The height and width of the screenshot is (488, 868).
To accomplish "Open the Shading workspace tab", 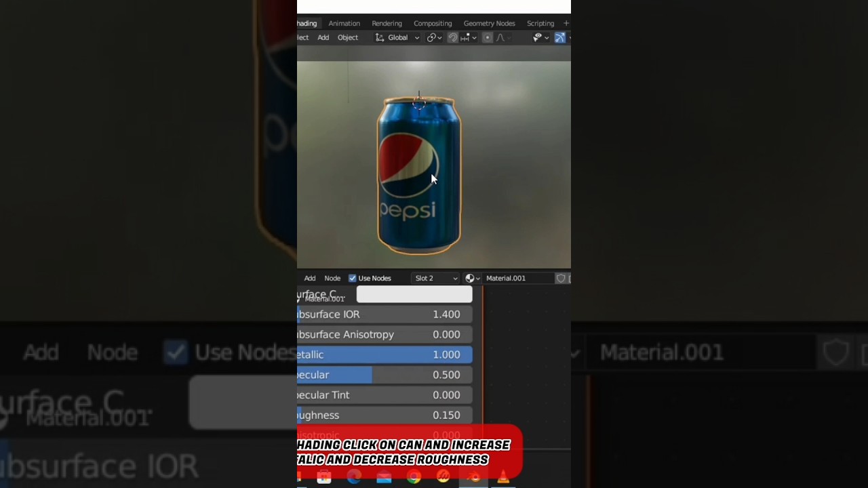I will 307,23.
